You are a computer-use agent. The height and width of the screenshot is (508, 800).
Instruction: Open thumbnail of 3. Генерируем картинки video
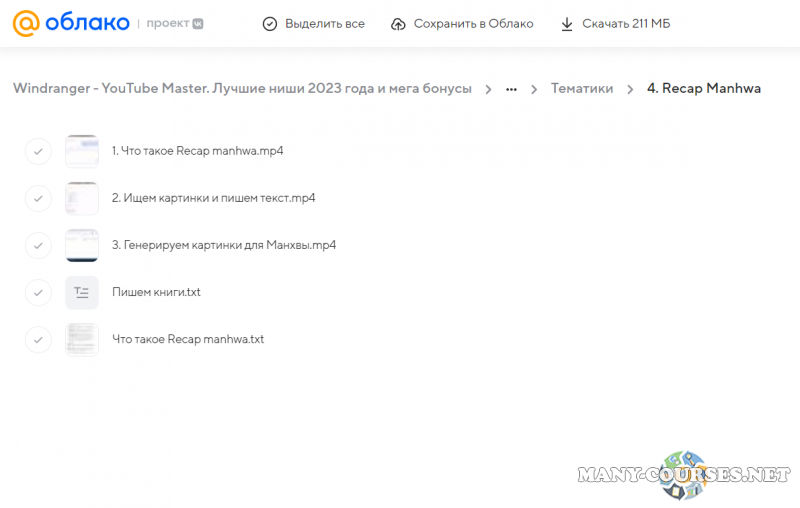click(x=82, y=245)
